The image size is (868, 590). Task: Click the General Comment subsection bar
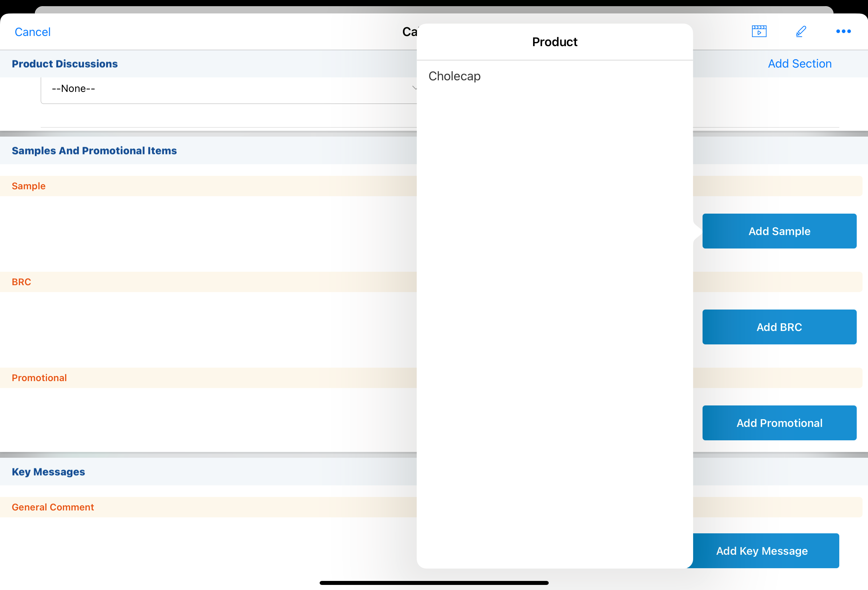point(53,507)
